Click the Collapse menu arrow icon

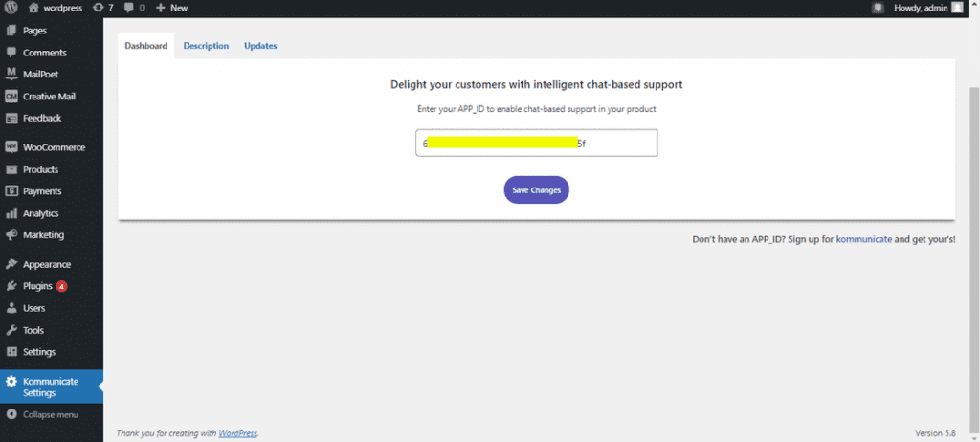pyautogui.click(x=11, y=414)
